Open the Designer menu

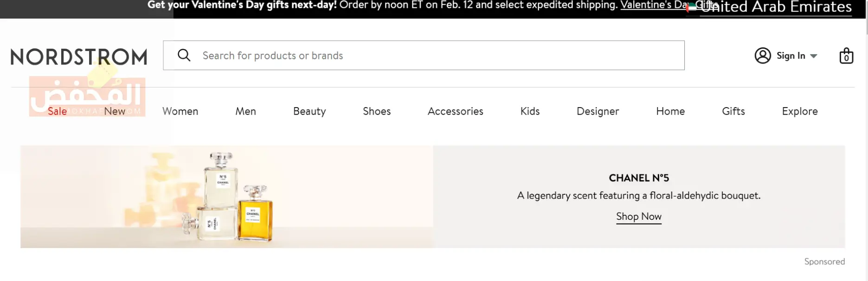pyautogui.click(x=598, y=111)
